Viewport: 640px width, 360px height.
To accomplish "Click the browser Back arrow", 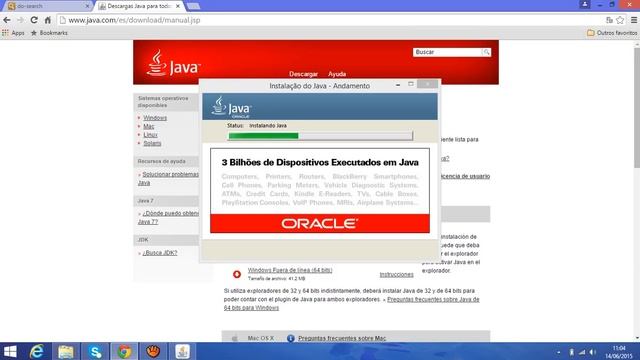I will point(7,20).
